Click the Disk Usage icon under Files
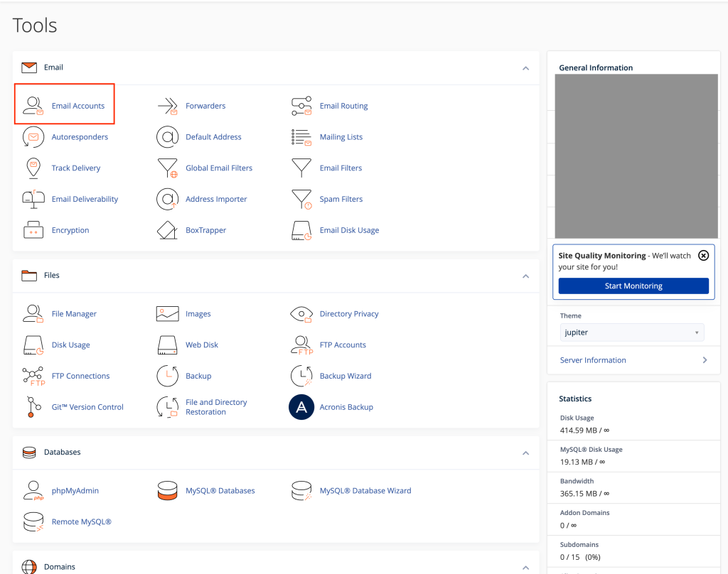The width and height of the screenshot is (728, 574). coord(33,345)
